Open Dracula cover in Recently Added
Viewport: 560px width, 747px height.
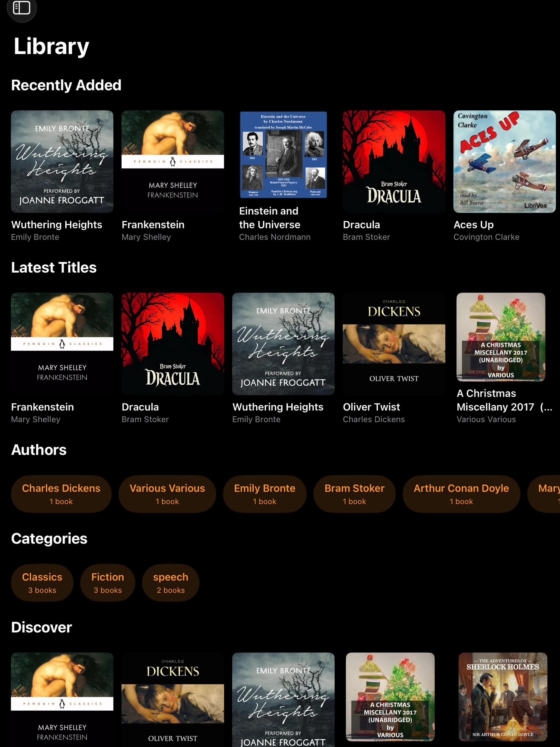click(x=394, y=161)
